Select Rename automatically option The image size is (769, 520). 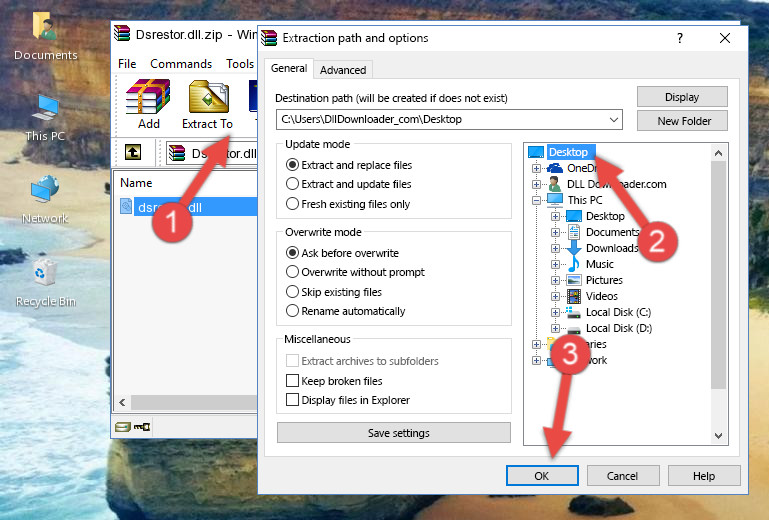[x=292, y=311]
